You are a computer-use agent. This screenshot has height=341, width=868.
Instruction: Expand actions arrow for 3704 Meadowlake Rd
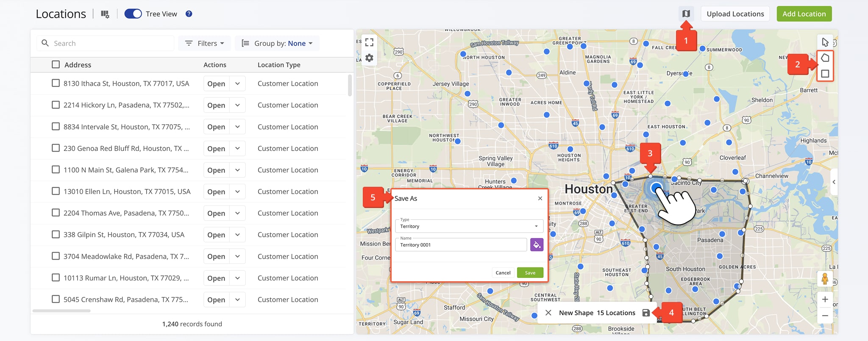coord(237,256)
